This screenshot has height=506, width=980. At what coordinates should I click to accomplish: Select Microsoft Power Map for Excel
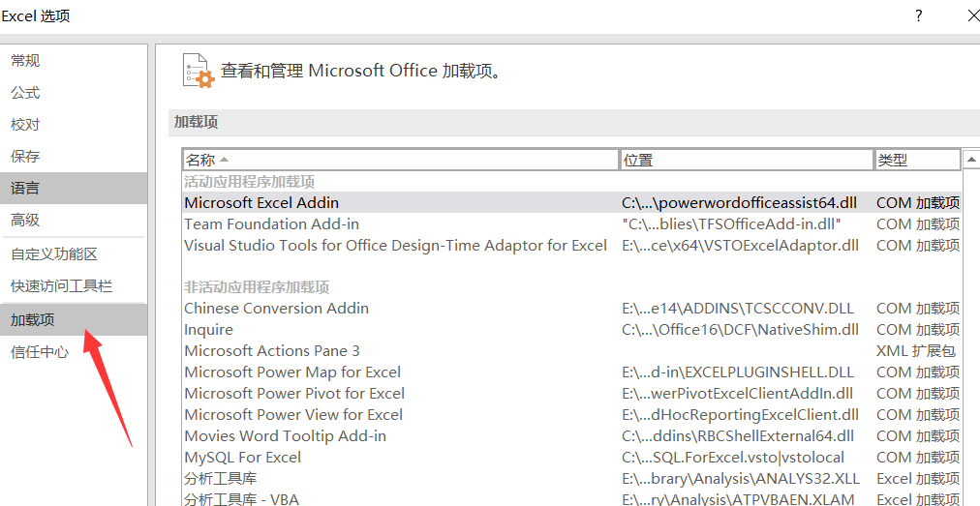coord(571,372)
